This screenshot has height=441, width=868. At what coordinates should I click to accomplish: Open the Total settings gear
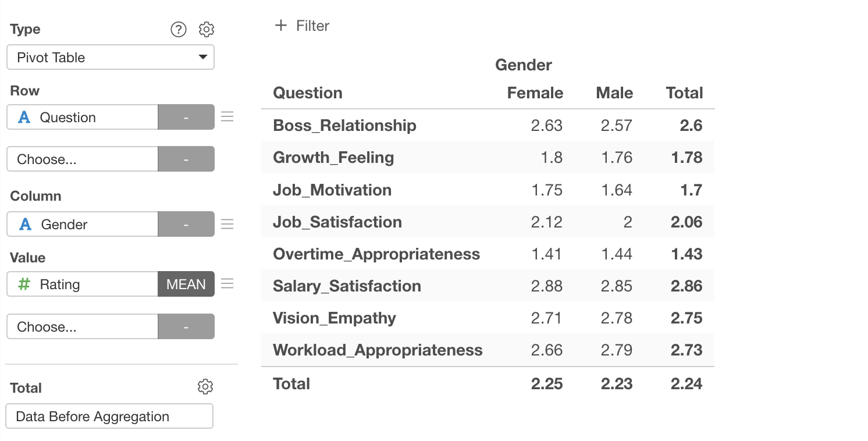[x=205, y=387]
